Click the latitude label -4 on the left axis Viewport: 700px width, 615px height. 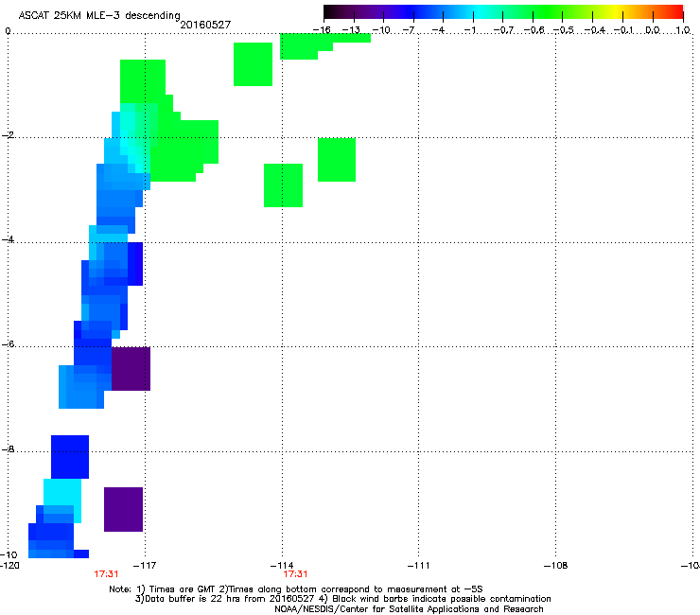tap(9, 239)
